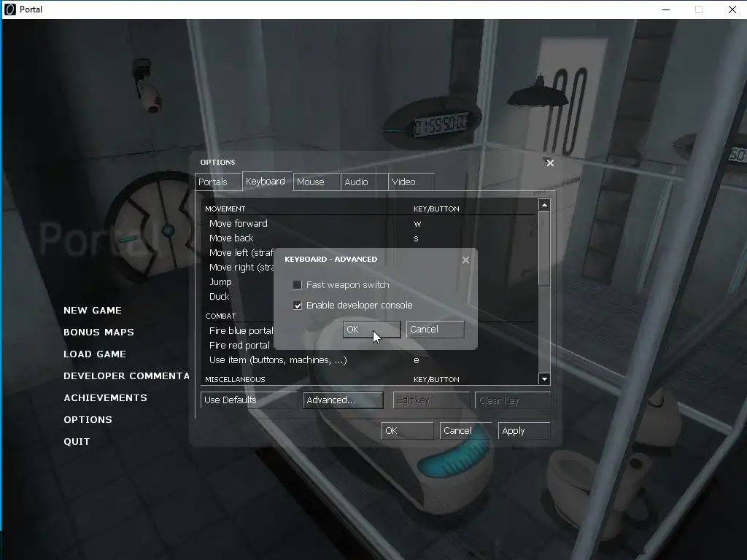Screen dimensions: 747x560
Task: Toggle Fast weapon switch checkbox
Action: point(298,285)
